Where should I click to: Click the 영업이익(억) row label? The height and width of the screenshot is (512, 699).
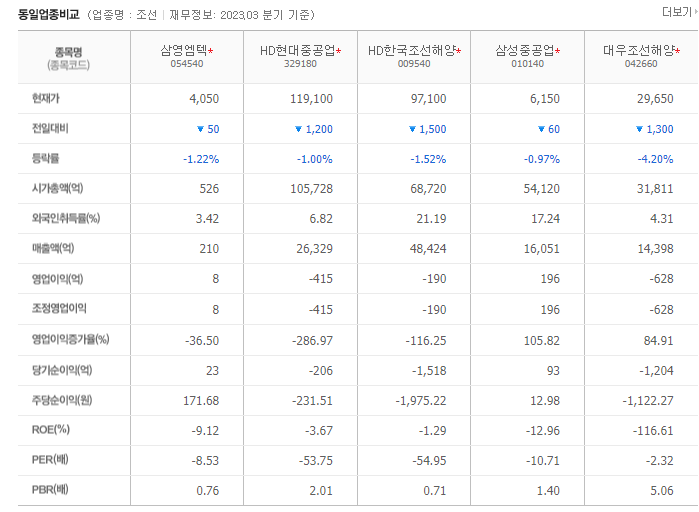coord(58,279)
